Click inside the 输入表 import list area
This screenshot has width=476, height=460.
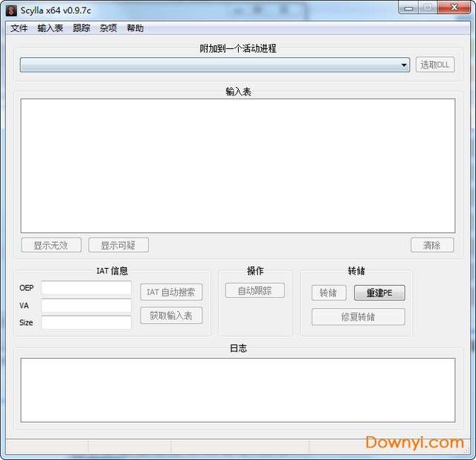(238, 165)
